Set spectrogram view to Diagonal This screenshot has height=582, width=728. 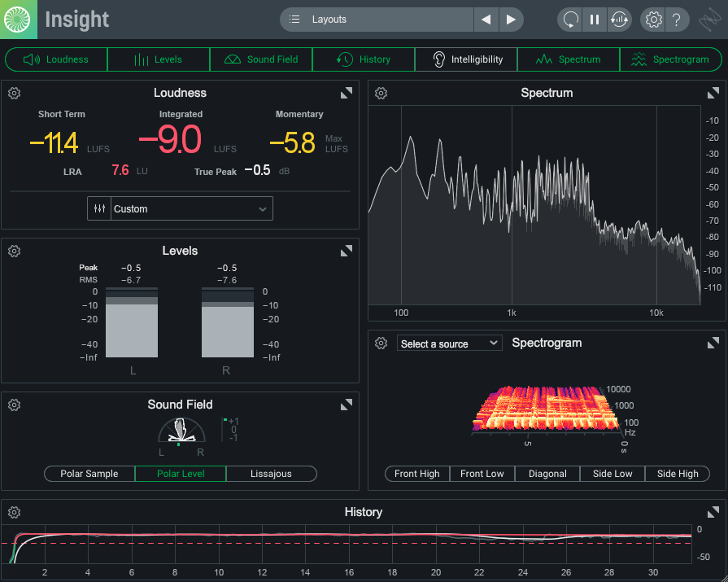click(x=547, y=474)
